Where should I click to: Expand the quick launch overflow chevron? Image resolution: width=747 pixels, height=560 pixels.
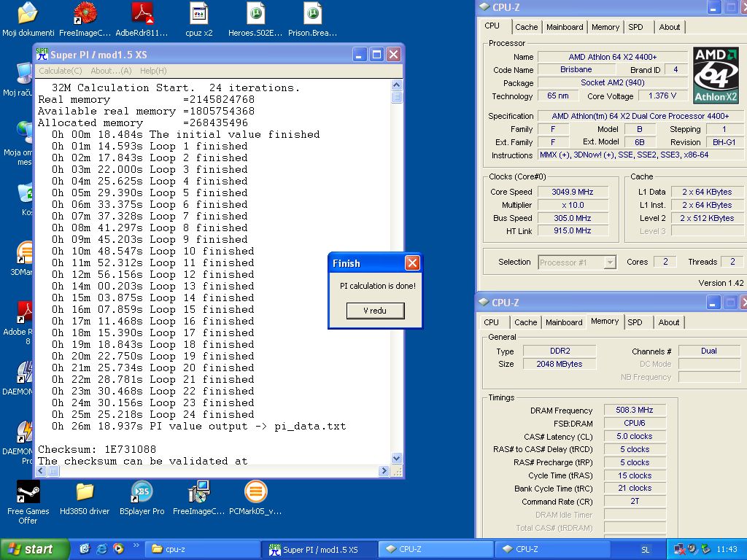tap(136, 545)
